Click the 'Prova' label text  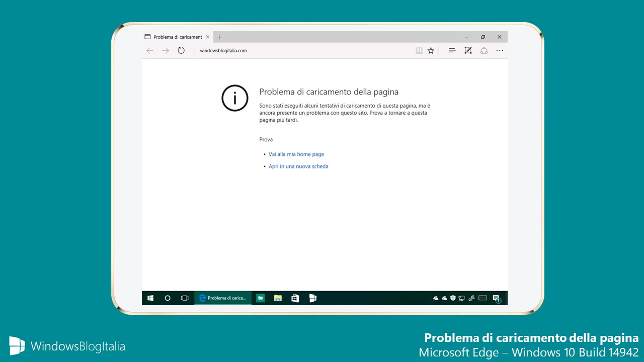point(266,139)
